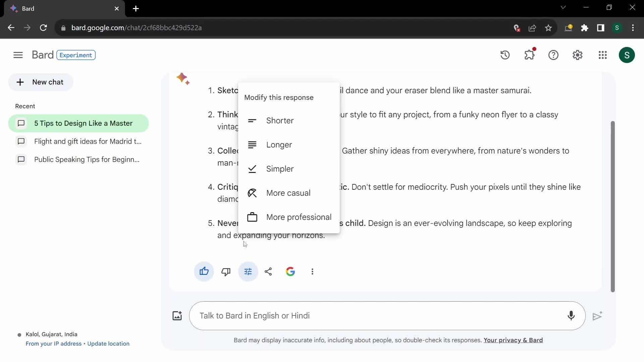
Task: Open Public Speaking Tips for Beginners chat
Action: [x=78, y=160]
